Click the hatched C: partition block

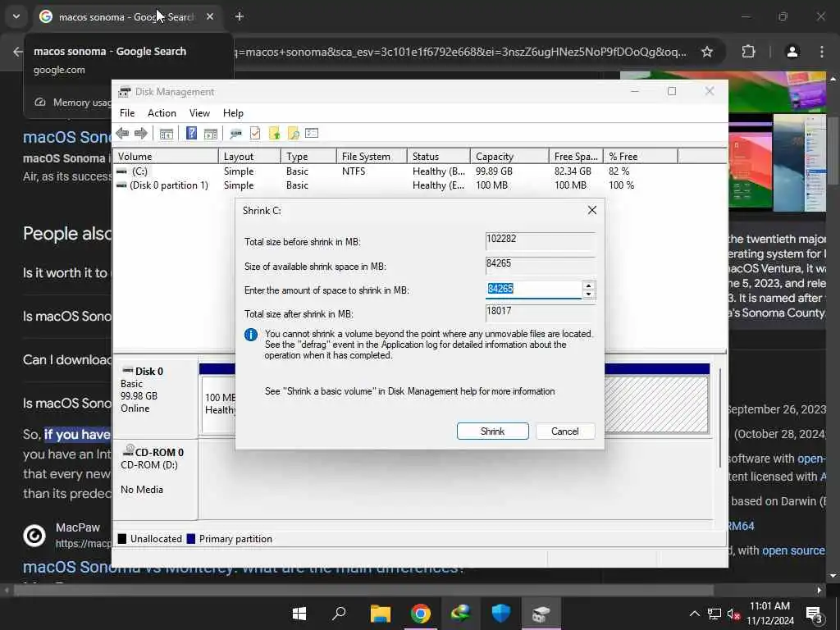coord(657,404)
